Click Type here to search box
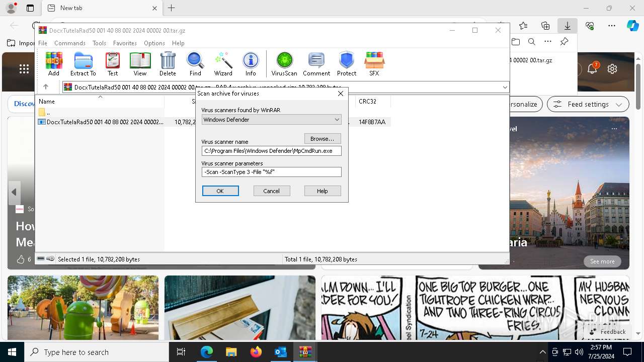This screenshot has width=644, height=362. pyautogui.click(x=97, y=352)
